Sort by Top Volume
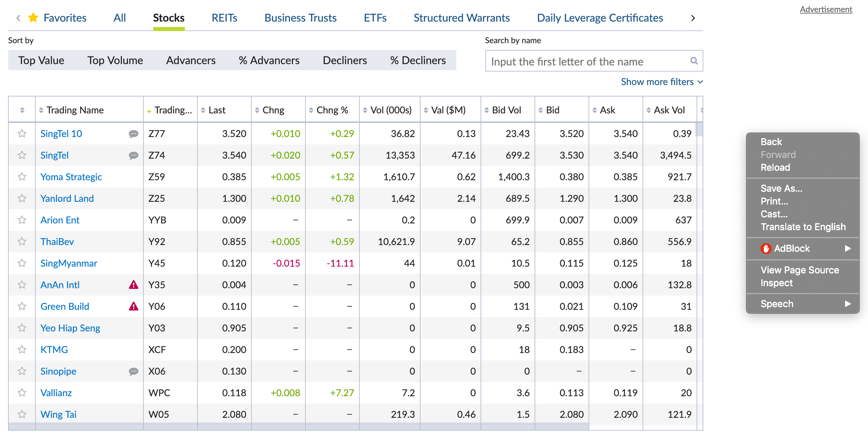The height and width of the screenshot is (434, 868). (115, 60)
